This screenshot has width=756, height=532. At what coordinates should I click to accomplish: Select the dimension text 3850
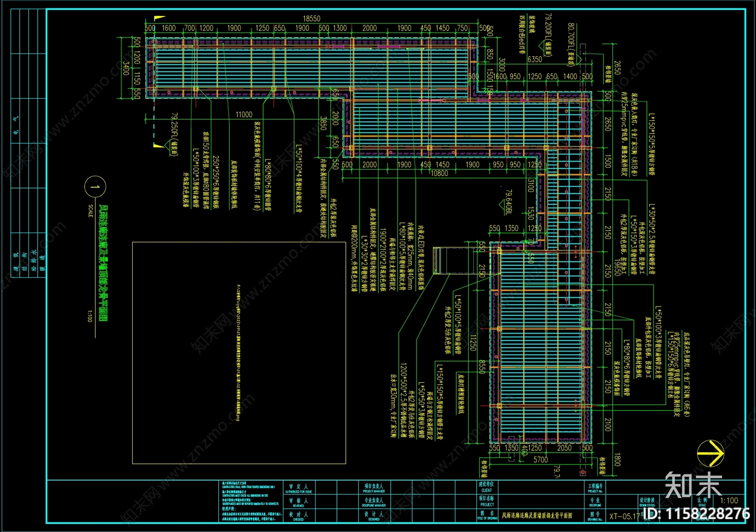(324, 124)
